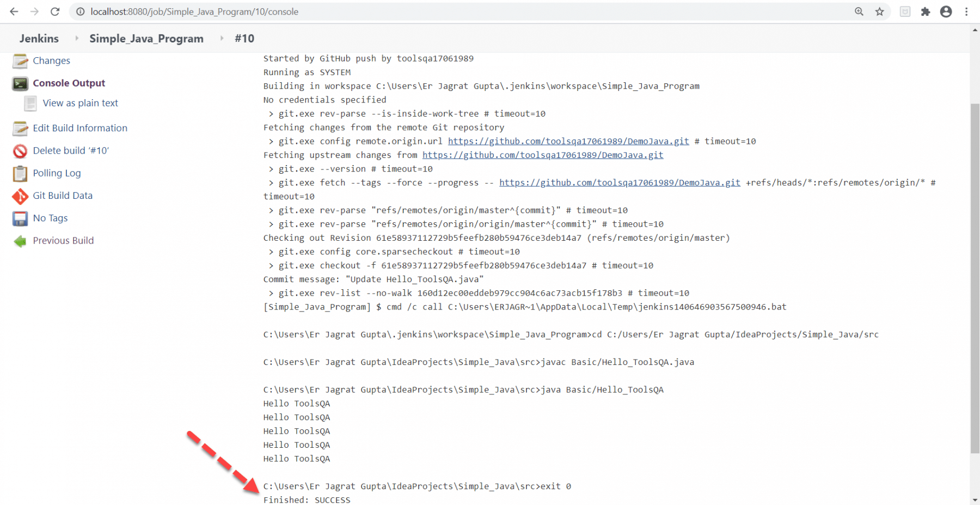Viewport: 980px width, 505px height.
Task: Open the Polling Log link
Action: tap(57, 173)
